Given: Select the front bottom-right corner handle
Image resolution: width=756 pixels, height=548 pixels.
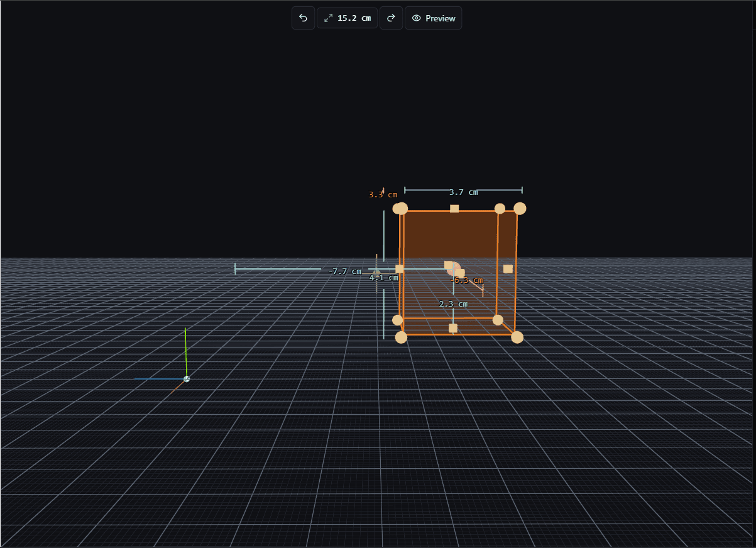Looking at the screenshot, I should click(x=517, y=337).
